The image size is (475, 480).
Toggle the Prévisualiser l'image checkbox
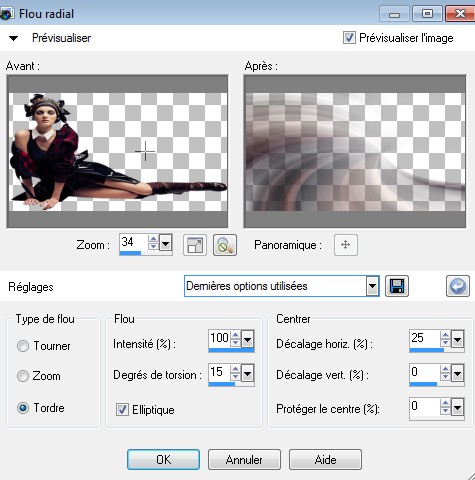point(349,37)
